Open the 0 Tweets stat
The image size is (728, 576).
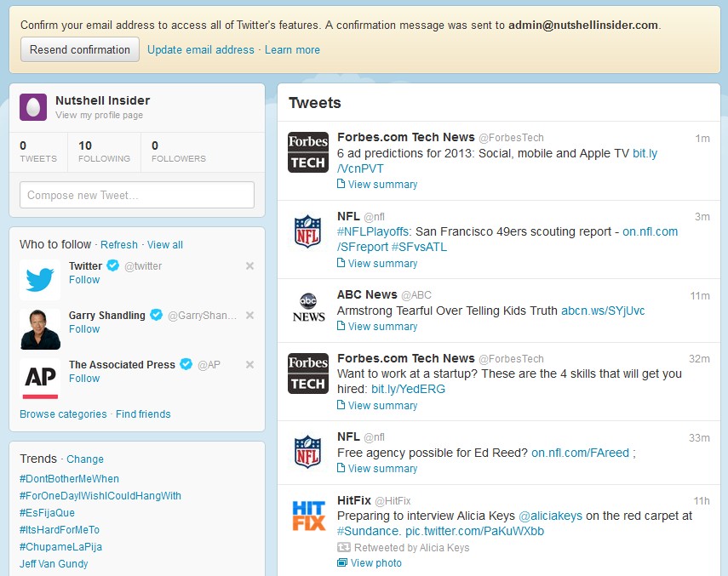[x=38, y=151]
